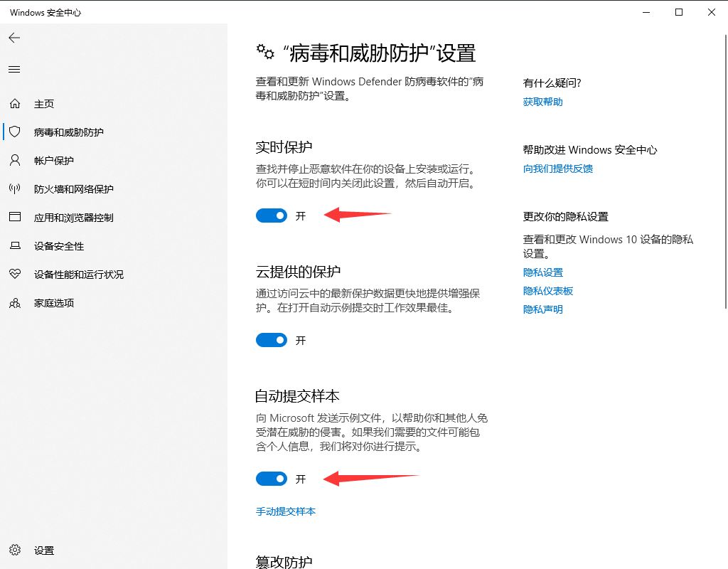
Task: Click the 更改你的隐私设置 heading
Action: click(565, 217)
